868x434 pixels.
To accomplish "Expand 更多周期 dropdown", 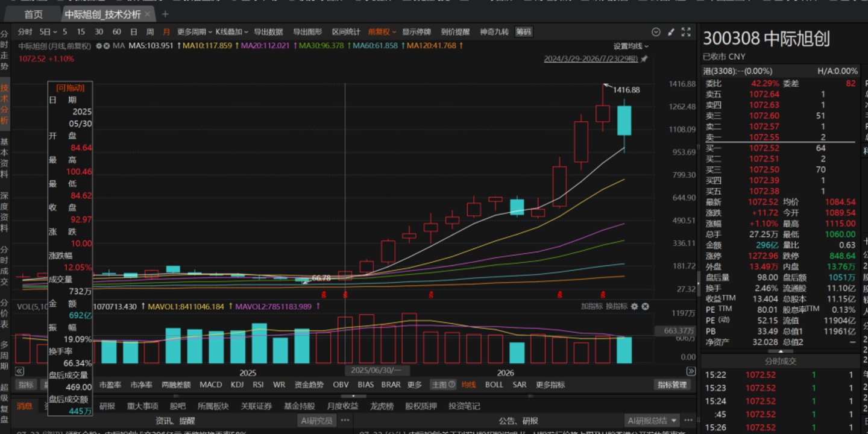I will click(x=193, y=32).
